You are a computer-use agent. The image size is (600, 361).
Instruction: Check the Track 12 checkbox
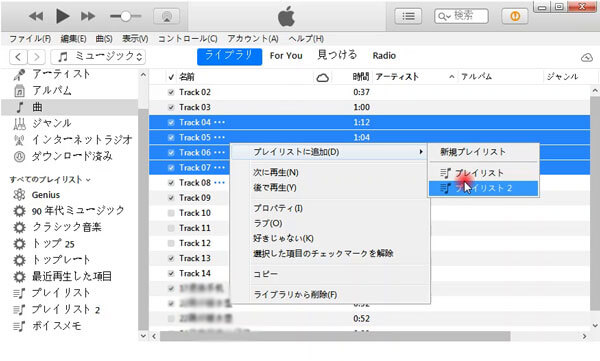pyautogui.click(x=171, y=243)
